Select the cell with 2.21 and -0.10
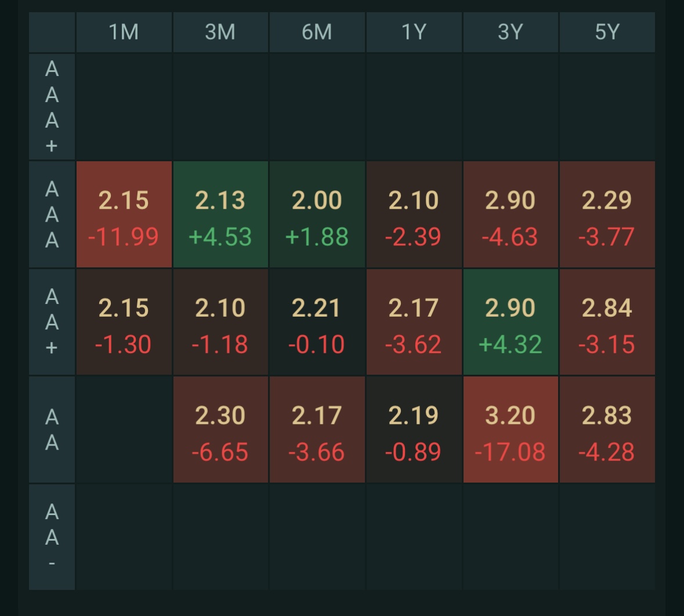This screenshot has width=684, height=616. (x=317, y=322)
